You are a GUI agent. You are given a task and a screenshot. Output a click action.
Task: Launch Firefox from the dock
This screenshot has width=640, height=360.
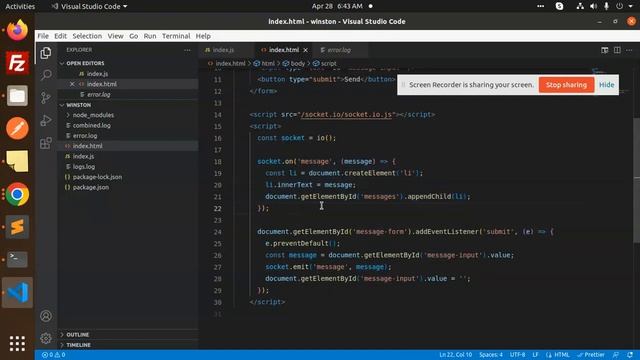17,30
